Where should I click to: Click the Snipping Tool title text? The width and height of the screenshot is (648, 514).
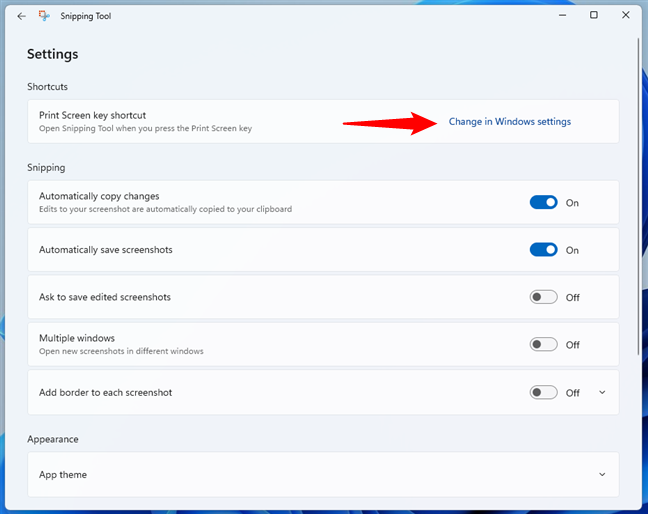point(86,16)
